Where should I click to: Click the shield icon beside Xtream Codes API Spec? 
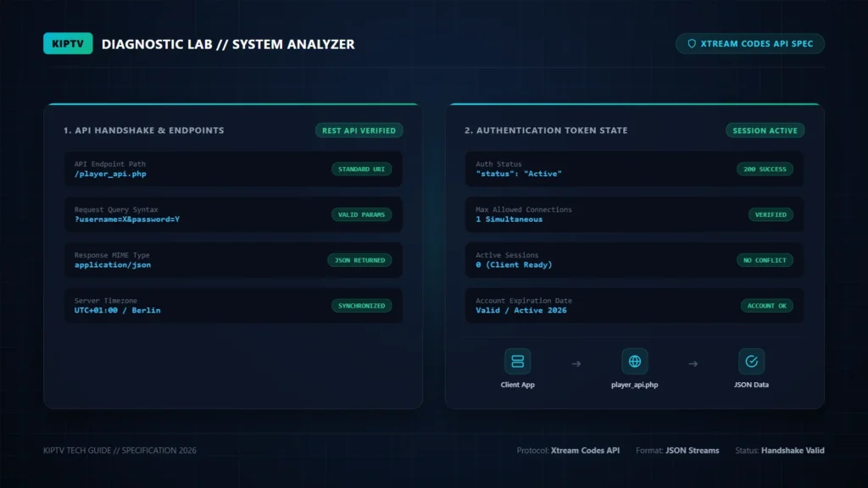692,44
